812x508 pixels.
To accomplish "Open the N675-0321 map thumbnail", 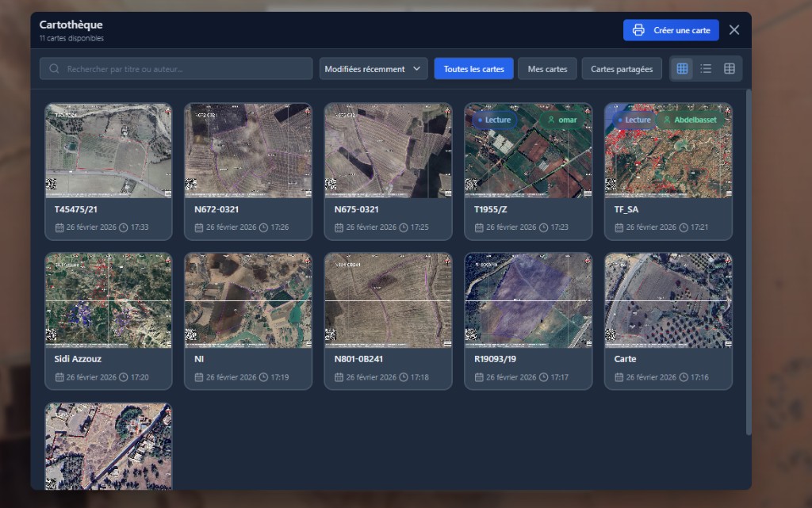I will [388, 151].
